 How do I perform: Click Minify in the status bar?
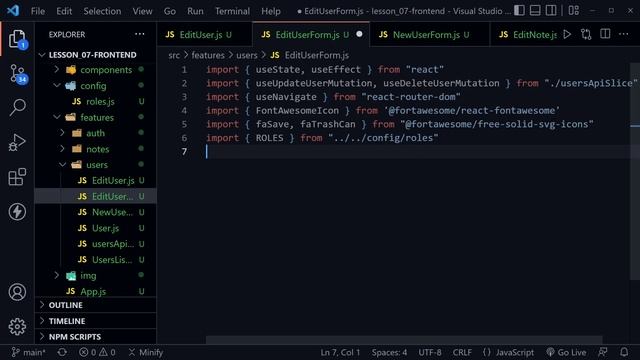(x=146, y=352)
